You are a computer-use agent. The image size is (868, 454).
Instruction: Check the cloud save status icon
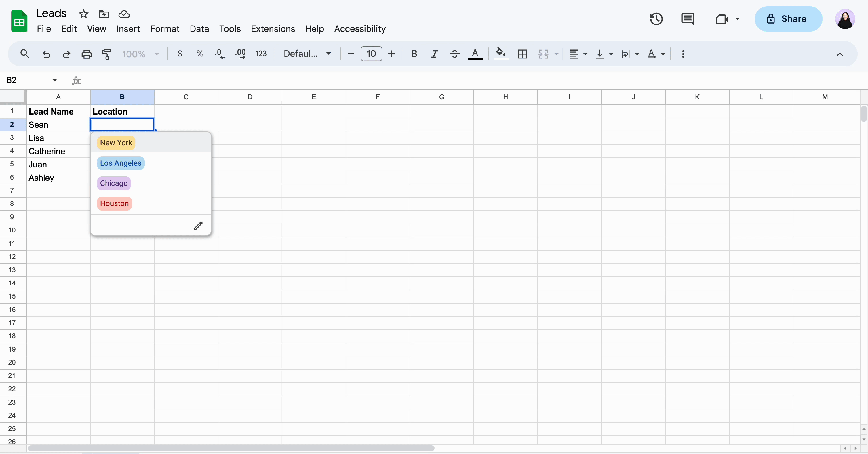click(x=124, y=14)
